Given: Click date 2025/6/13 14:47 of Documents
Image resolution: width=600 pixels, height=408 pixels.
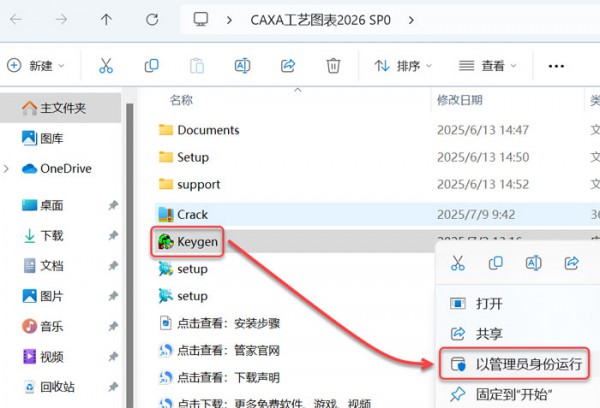Looking at the screenshot, I should tap(483, 130).
